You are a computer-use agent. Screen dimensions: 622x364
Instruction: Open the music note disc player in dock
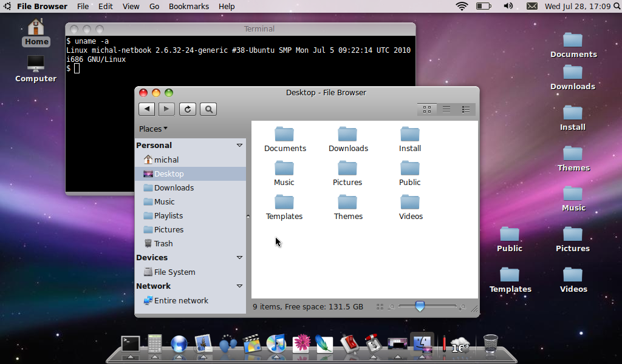click(x=276, y=343)
